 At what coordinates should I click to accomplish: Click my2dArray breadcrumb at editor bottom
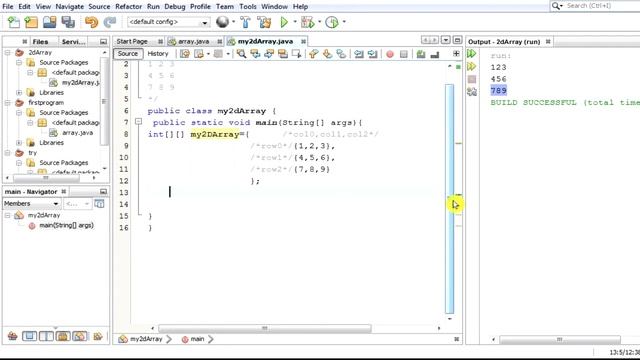146,339
